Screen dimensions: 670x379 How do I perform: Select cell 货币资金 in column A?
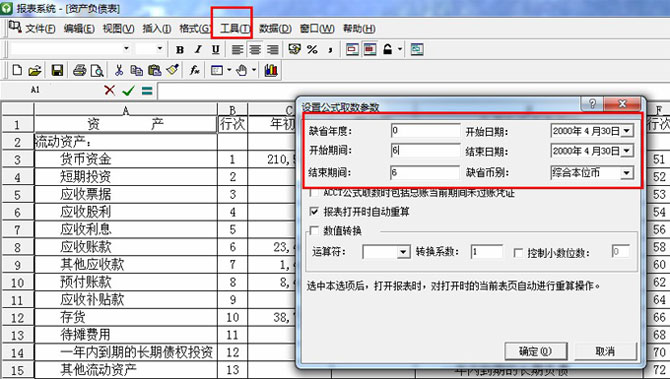(126, 159)
